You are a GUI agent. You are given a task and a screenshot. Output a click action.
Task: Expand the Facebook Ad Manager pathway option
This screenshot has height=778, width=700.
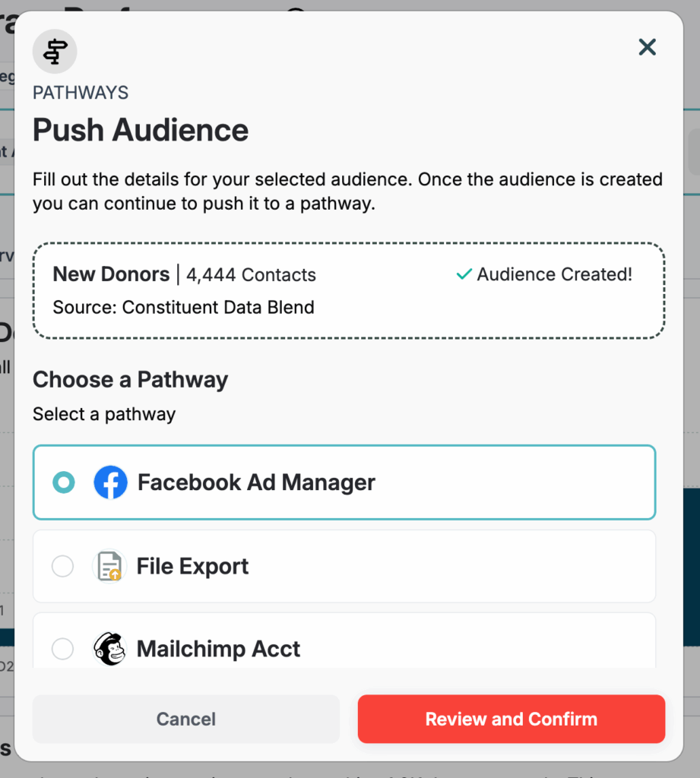coord(343,482)
